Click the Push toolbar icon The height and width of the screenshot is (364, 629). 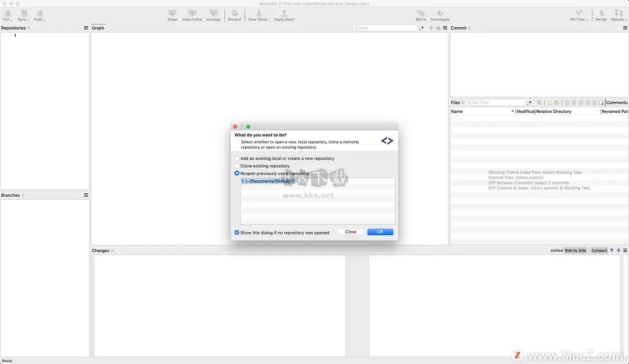(x=40, y=13)
